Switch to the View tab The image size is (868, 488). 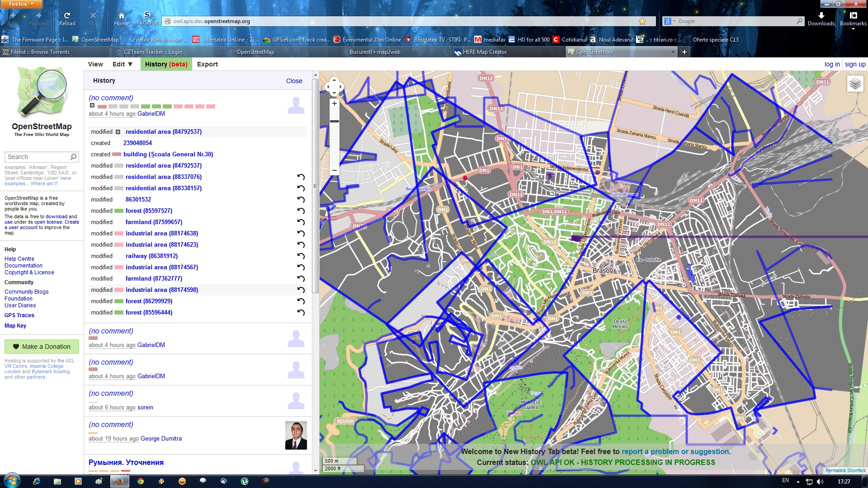[x=95, y=64]
